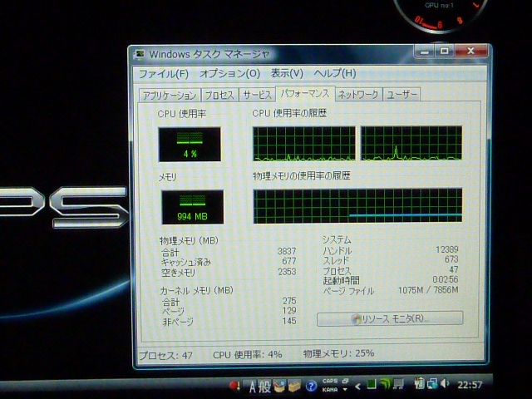Click the 物理メモリ (MB) heading
Image resolution: width=532 pixels, height=399 pixels.
[189, 241]
